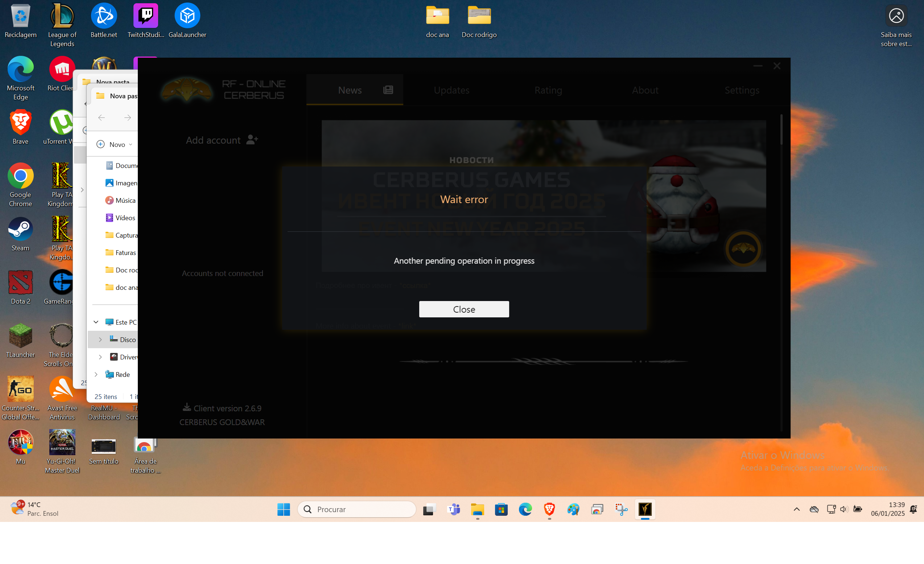Open Recycle Bin (Reciclagem) desktop icon

(x=21, y=21)
